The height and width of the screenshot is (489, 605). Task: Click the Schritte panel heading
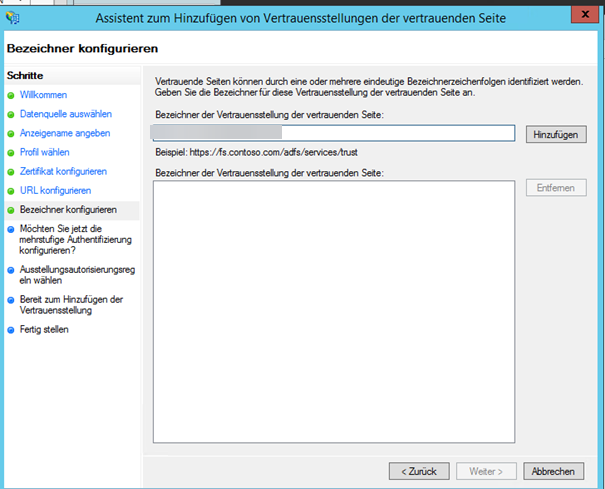pos(25,76)
